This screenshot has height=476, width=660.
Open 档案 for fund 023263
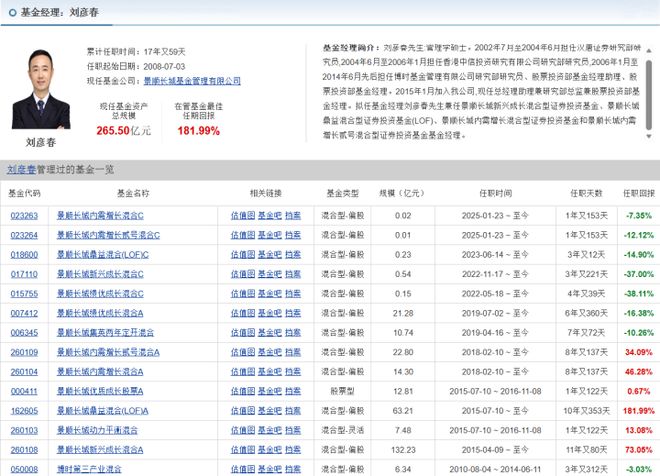[x=293, y=216]
